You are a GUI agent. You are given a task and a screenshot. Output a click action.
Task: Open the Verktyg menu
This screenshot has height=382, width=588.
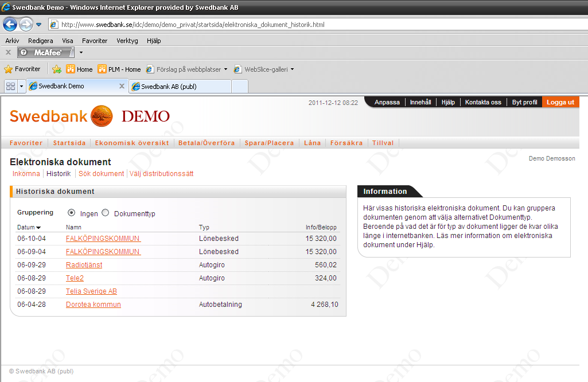click(x=127, y=41)
